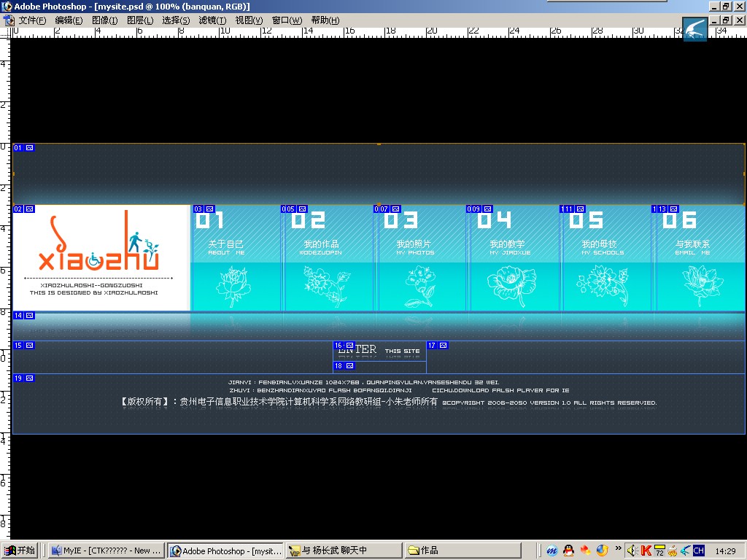
Task: Click the image-type icon beside slice 03
Action: click(209, 209)
